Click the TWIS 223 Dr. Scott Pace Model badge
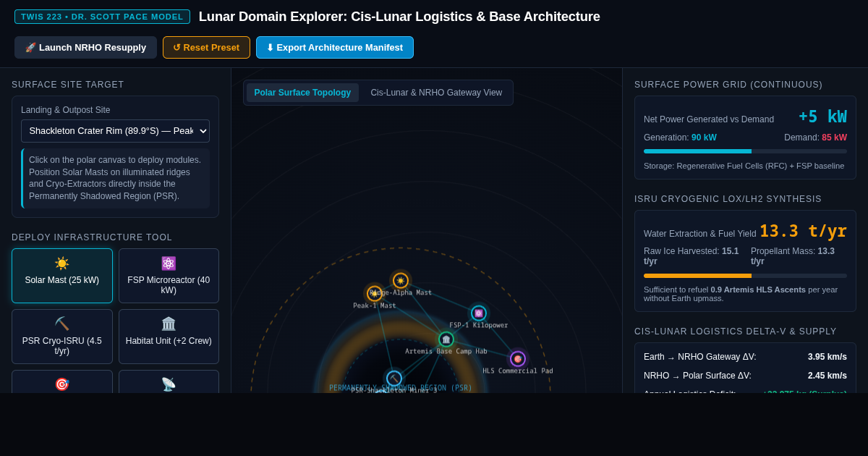Viewport: 868px width, 456px height. [x=102, y=17]
